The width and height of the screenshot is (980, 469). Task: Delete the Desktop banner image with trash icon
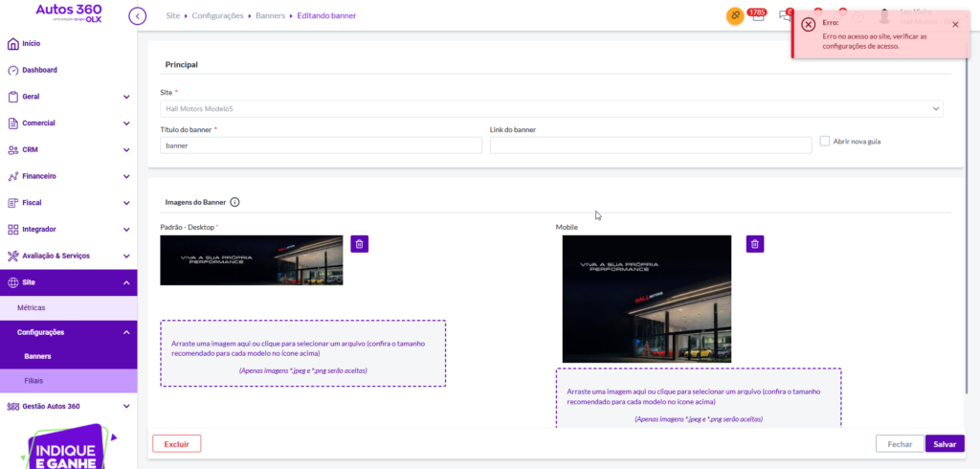pyautogui.click(x=360, y=244)
